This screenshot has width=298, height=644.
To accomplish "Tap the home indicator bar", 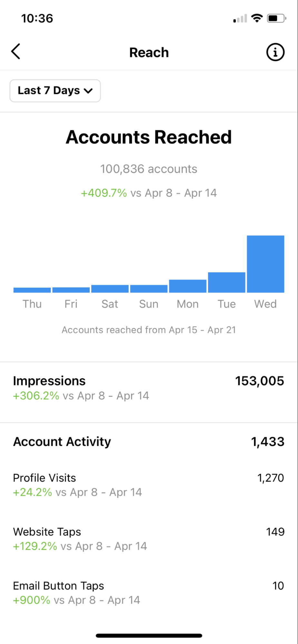I will pyautogui.click(x=149, y=636).
